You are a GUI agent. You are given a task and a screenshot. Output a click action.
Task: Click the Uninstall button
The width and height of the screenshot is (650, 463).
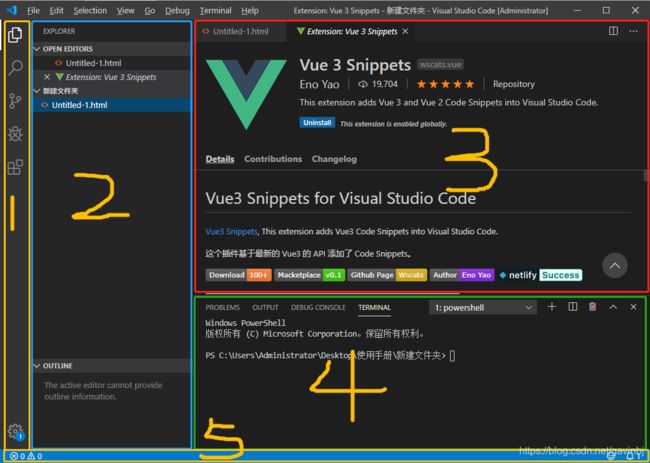coord(317,123)
